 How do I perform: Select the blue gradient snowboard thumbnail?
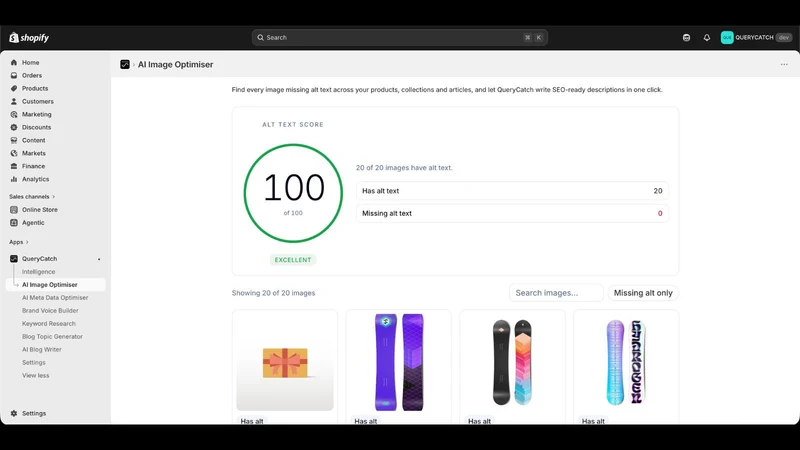626,362
